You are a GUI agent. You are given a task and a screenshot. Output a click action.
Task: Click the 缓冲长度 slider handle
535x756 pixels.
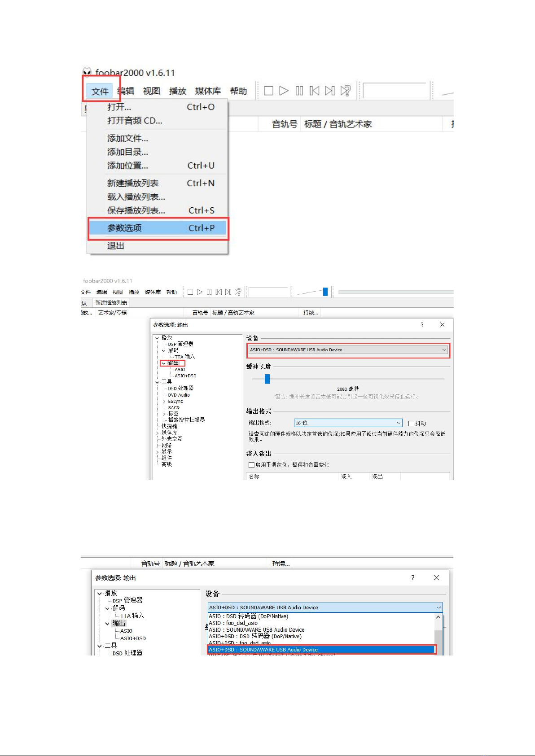[267, 379]
